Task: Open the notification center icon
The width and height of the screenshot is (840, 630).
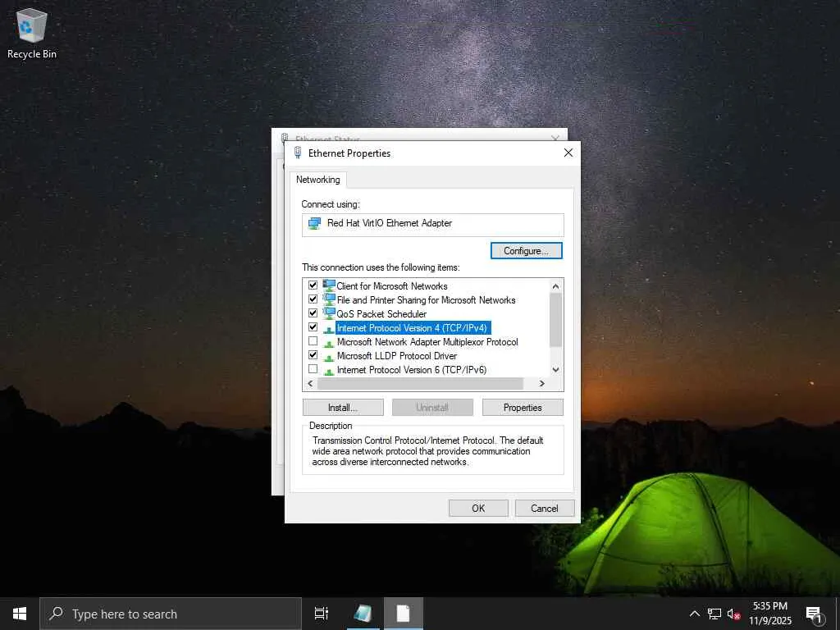Action: click(815, 614)
